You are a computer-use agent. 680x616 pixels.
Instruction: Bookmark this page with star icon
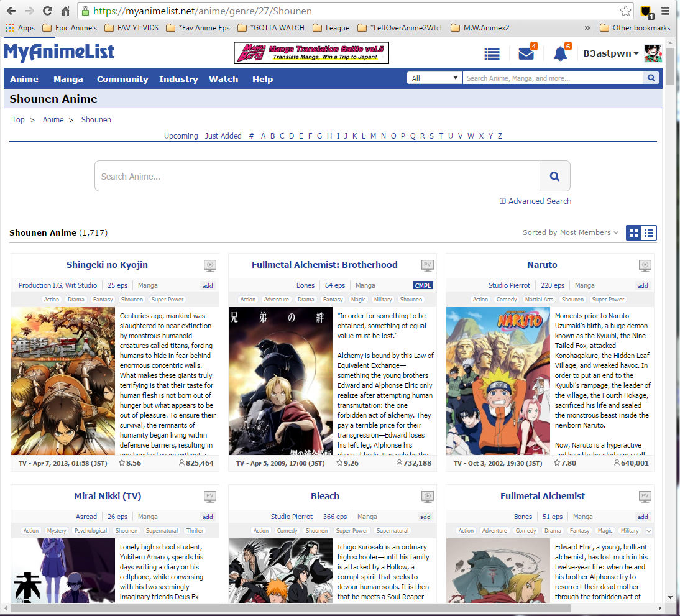[x=625, y=11]
